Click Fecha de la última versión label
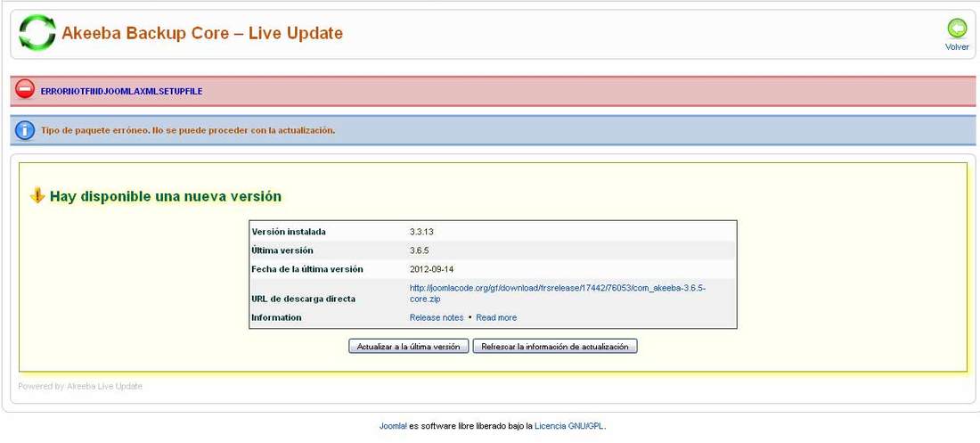Viewport: 980px width, 443px height. [x=306, y=269]
